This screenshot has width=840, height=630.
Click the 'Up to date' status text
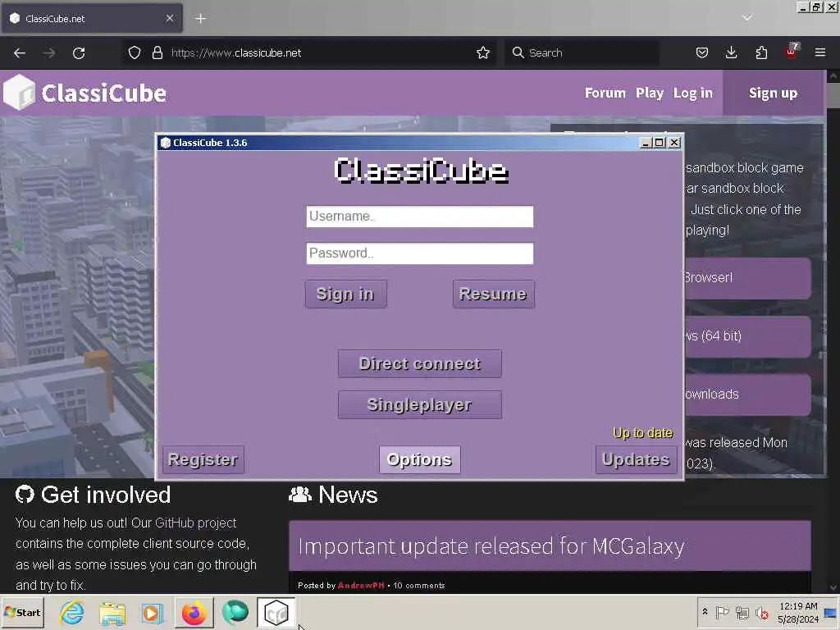pyautogui.click(x=643, y=433)
